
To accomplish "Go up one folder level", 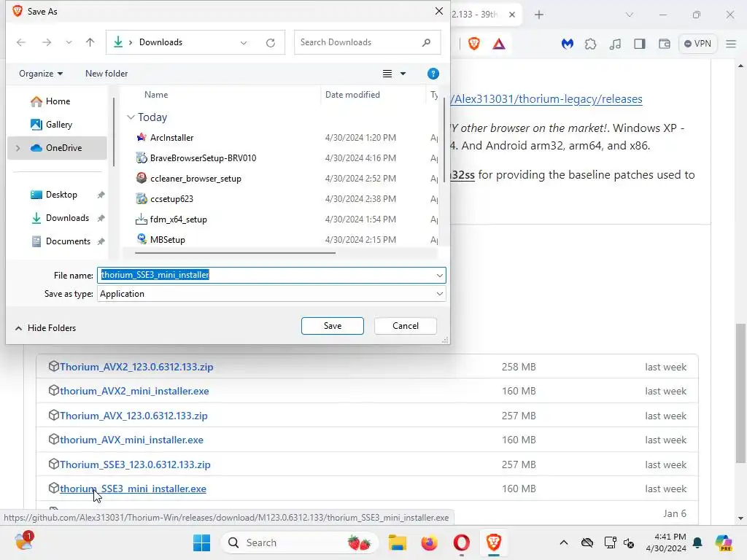I will [x=90, y=42].
